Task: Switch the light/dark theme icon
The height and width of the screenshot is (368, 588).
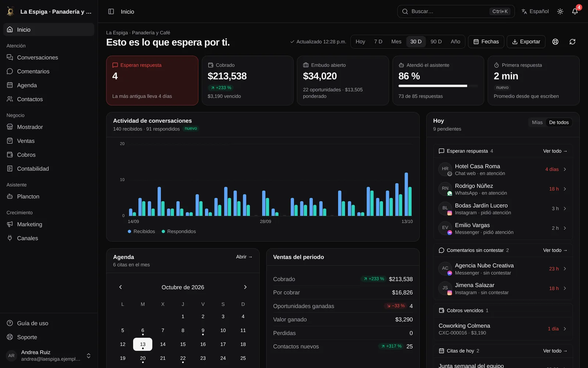Action: (x=560, y=11)
